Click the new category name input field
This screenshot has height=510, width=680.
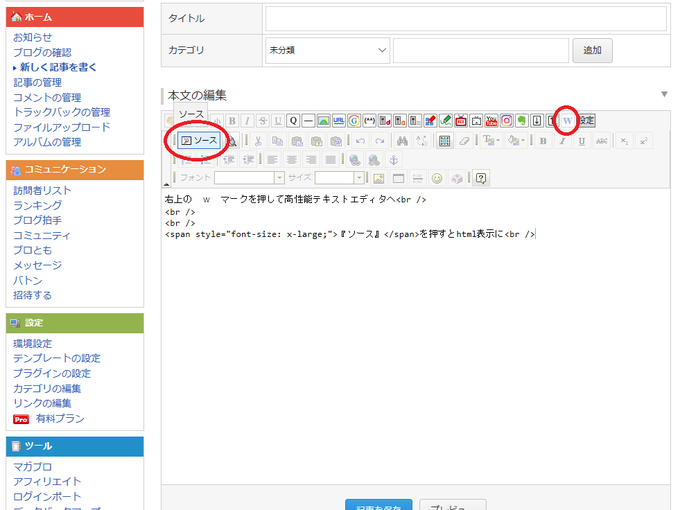pyautogui.click(x=481, y=50)
